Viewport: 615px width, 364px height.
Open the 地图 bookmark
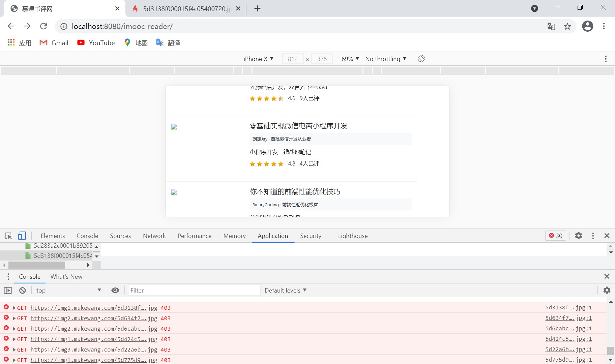coord(136,43)
